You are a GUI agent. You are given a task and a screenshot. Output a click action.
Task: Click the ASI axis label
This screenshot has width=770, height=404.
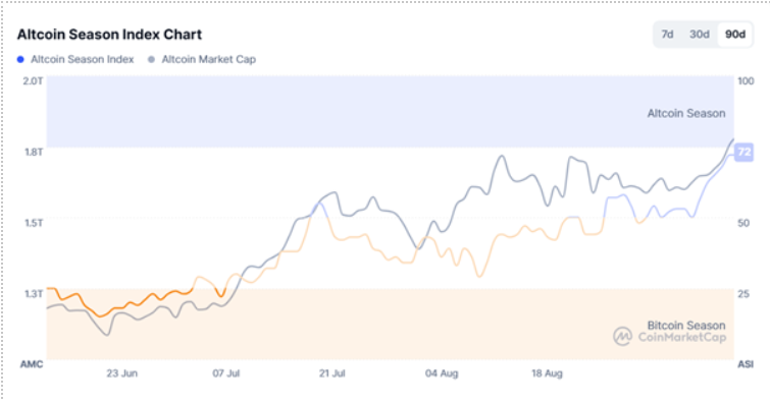click(745, 364)
